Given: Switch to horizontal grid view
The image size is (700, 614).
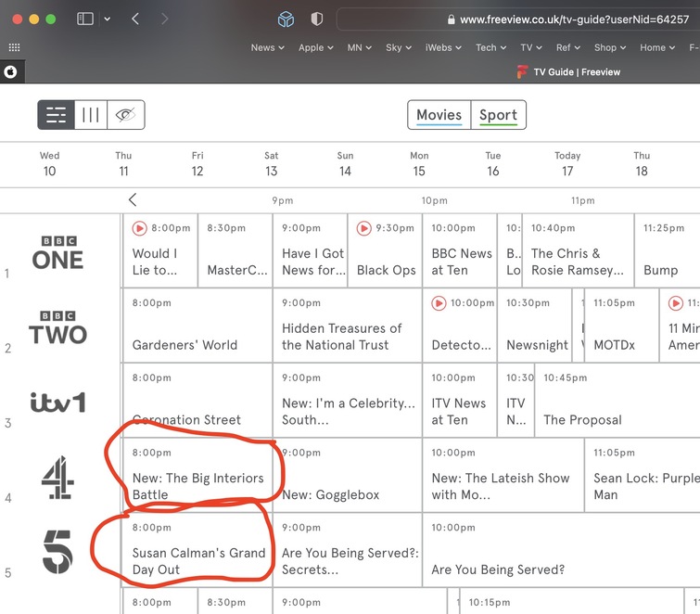Looking at the screenshot, I should 56,115.
